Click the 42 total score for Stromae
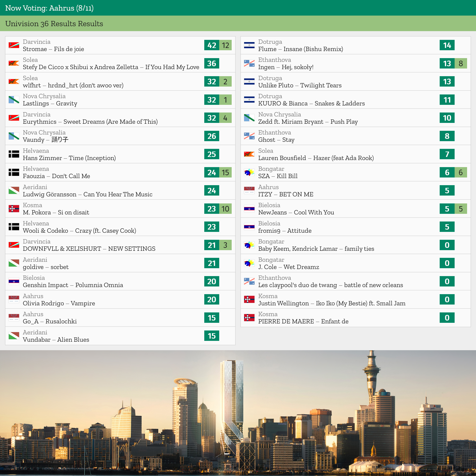This screenshot has width=476, height=476. [x=212, y=45]
